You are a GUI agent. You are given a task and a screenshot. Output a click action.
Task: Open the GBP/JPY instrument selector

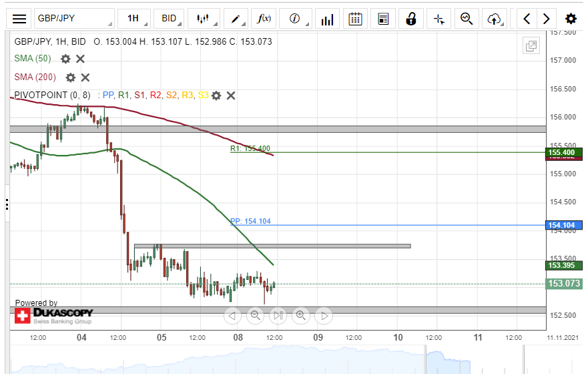(74, 19)
